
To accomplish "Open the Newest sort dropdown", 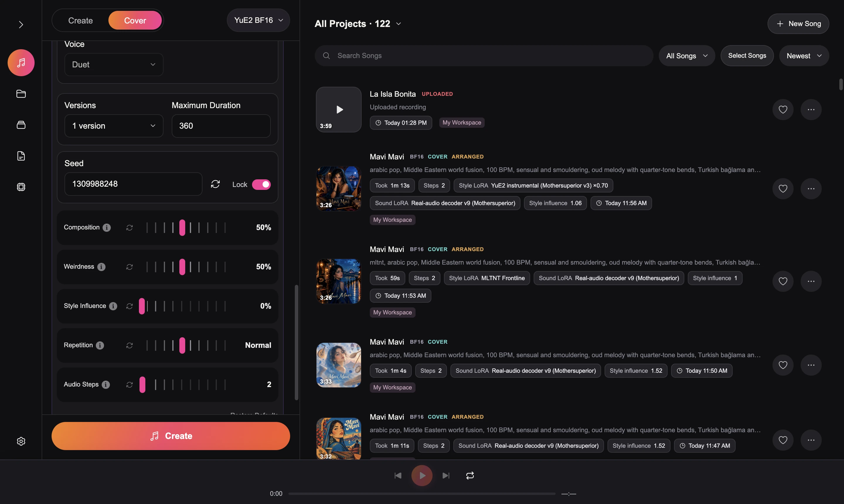I will tap(804, 56).
